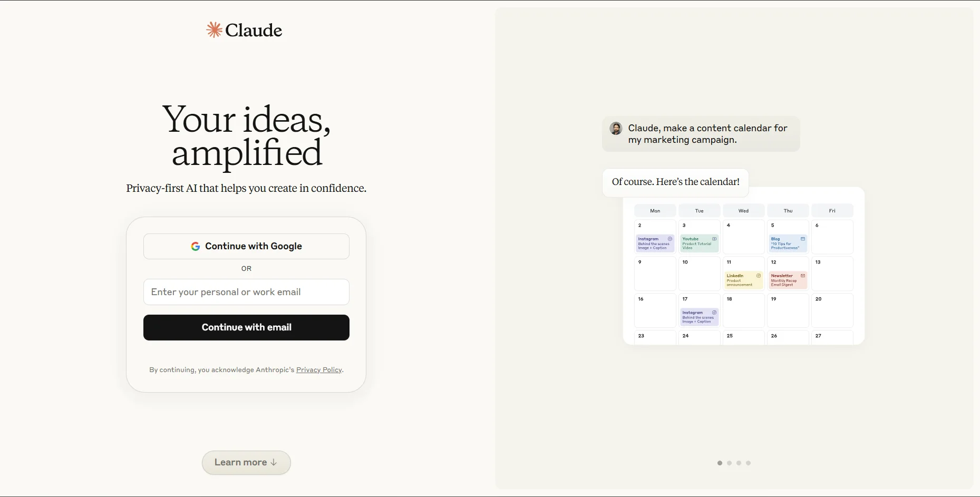Click the LinkedIn icon on day 11 event
This screenshot has height=497, width=980.
[759, 276]
